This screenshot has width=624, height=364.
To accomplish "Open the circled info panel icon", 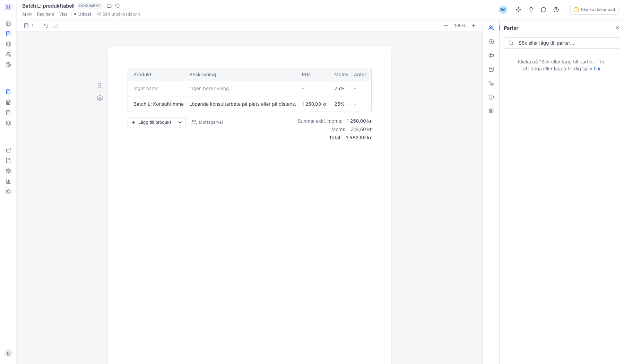I will pyautogui.click(x=491, y=97).
